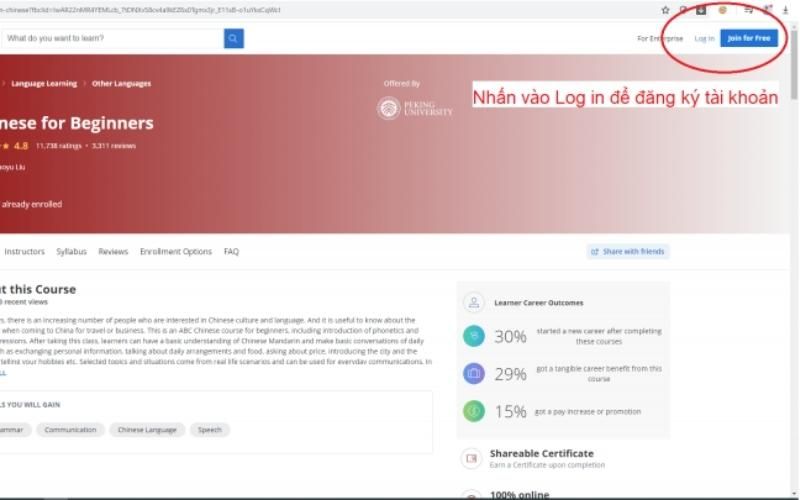Switch to the Syllabus tab
800x500 pixels.
coord(71,252)
